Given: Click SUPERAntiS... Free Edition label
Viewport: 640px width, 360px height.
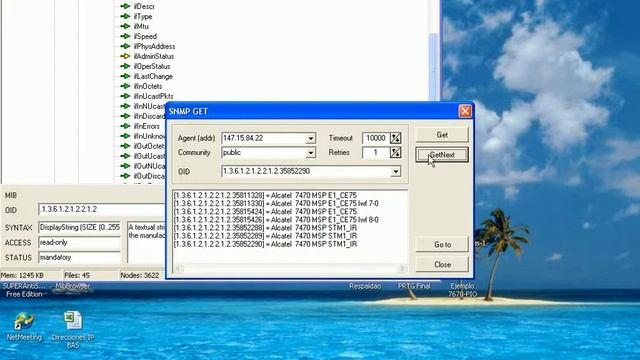Looking at the screenshot, I should [x=24, y=290].
